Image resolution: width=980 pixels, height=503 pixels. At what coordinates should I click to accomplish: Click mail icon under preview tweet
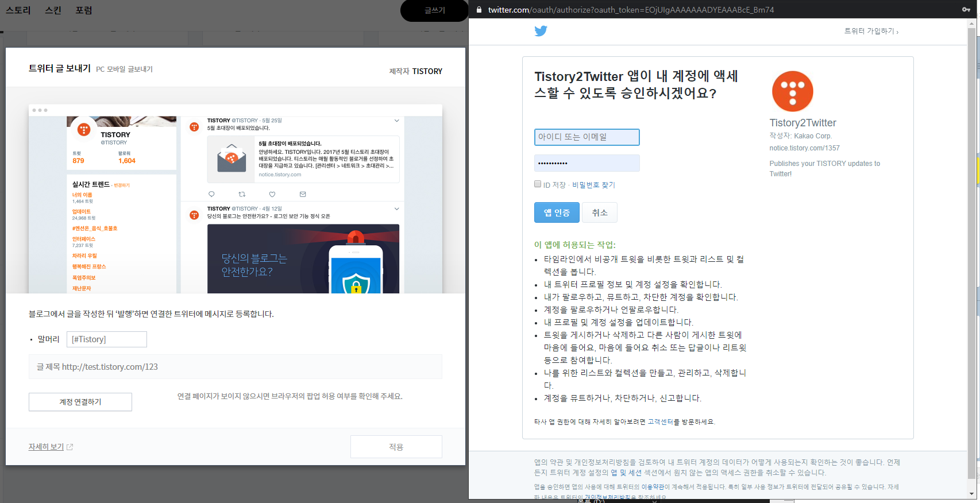(303, 194)
